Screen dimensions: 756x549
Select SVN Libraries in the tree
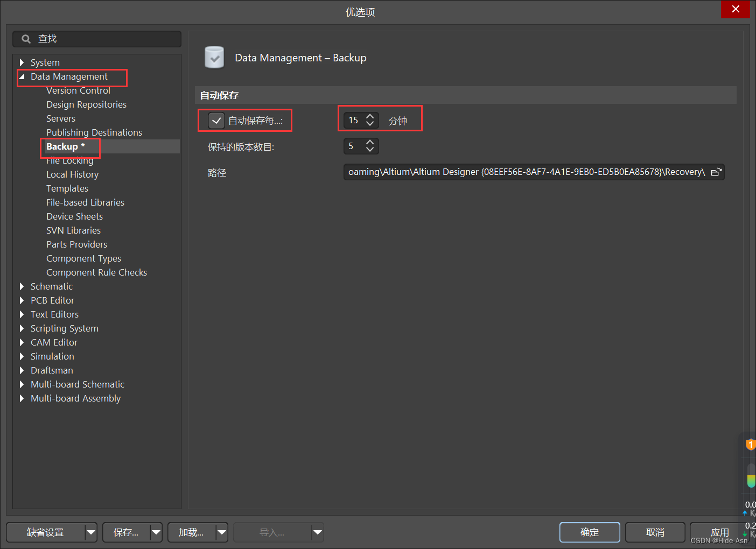73,230
